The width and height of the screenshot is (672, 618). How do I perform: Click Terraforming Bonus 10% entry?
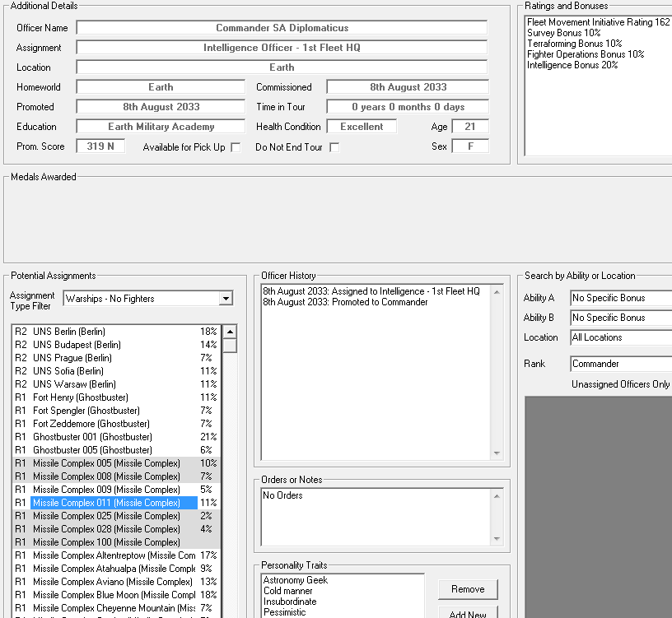(x=574, y=44)
